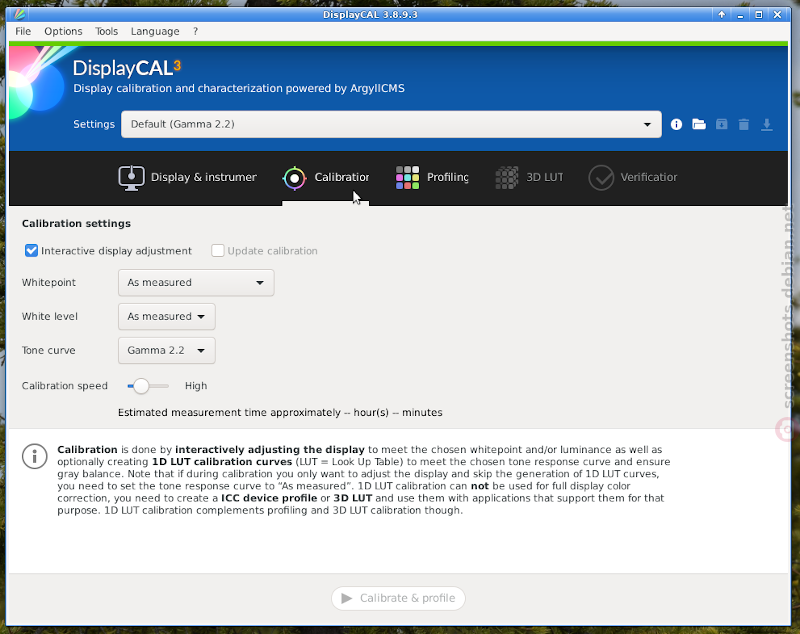Open the White level dropdown
The height and width of the screenshot is (634, 800).
coord(166,317)
